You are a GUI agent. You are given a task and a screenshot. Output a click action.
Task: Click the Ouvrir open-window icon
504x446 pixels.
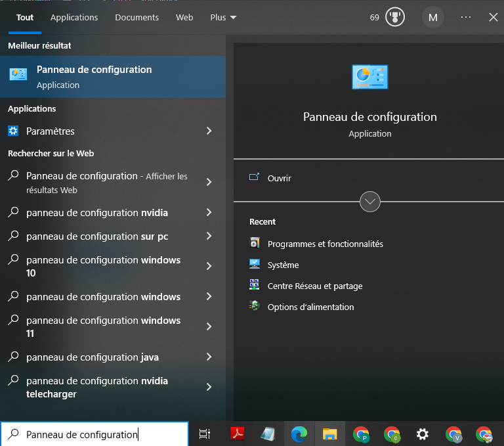coord(254,177)
